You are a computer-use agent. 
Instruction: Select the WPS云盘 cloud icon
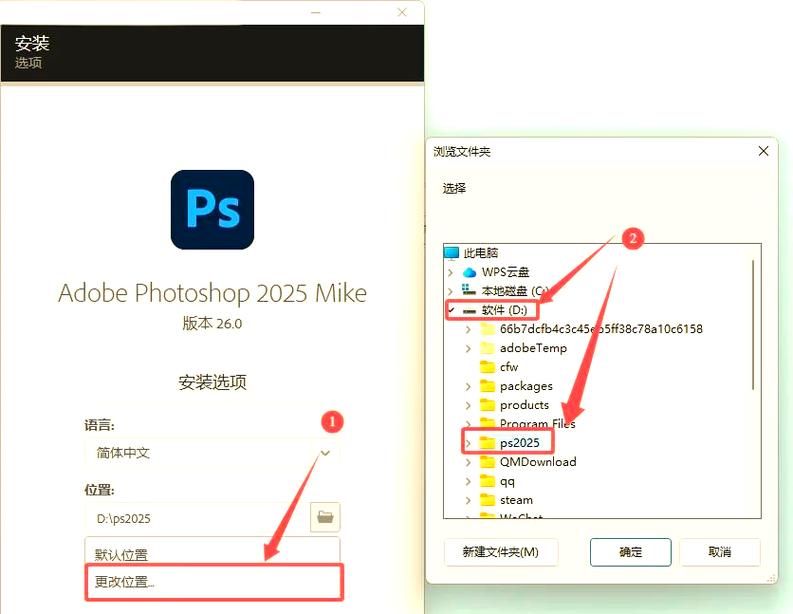coord(469,272)
